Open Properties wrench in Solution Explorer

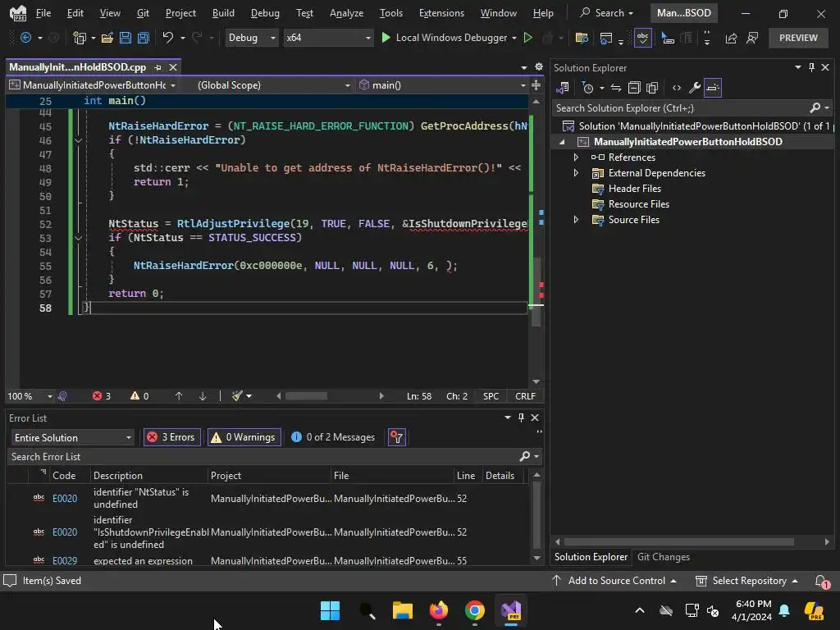point(694,88)
